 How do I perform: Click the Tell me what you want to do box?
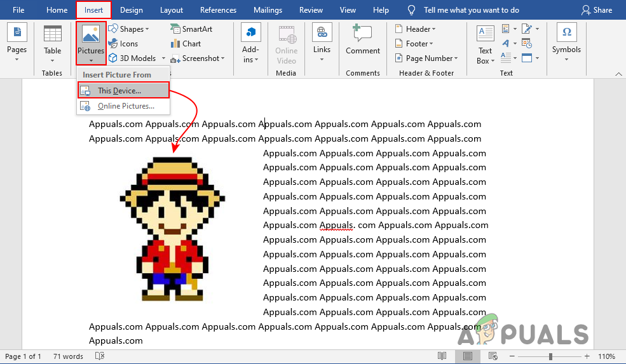(x=470, y=10)
